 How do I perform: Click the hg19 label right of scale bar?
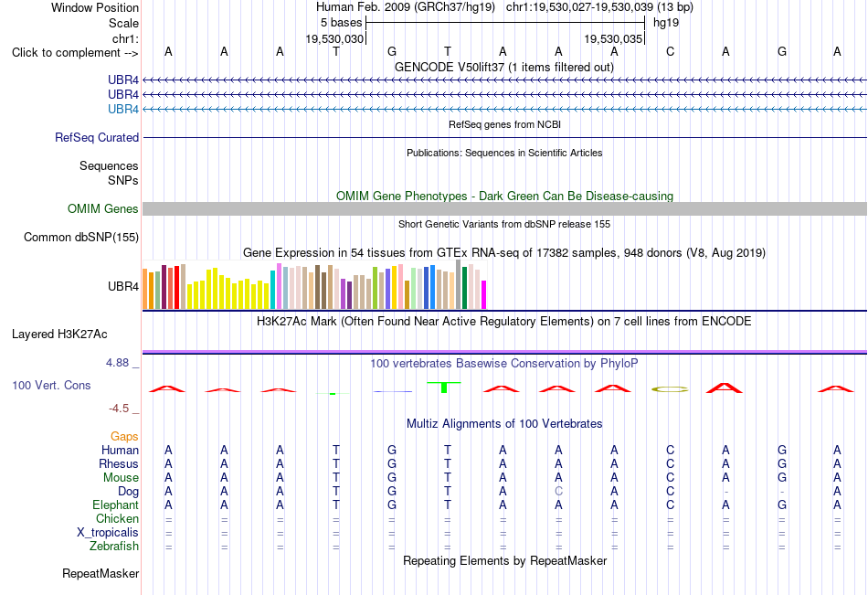[x=666, y=23]
